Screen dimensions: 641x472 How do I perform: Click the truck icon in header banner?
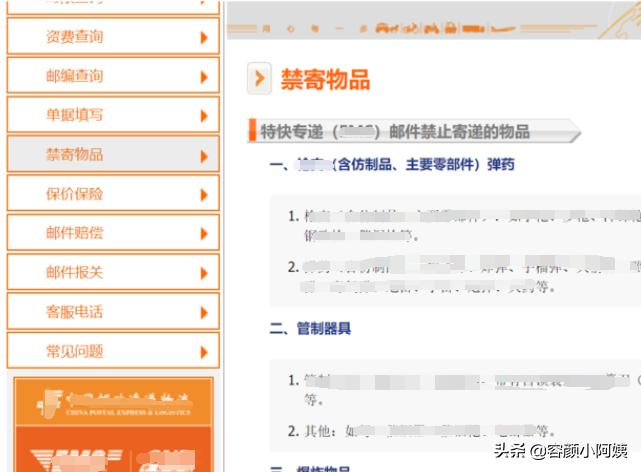pos(473,28)
